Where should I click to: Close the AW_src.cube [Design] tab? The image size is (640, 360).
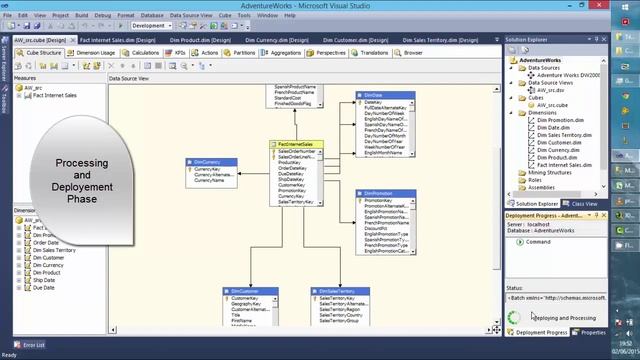(73, 40)
